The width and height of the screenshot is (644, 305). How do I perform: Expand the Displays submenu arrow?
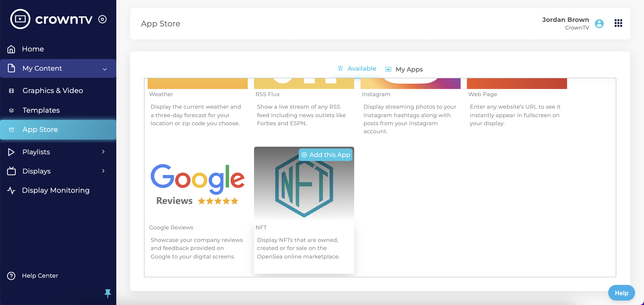tap(103, 171)
